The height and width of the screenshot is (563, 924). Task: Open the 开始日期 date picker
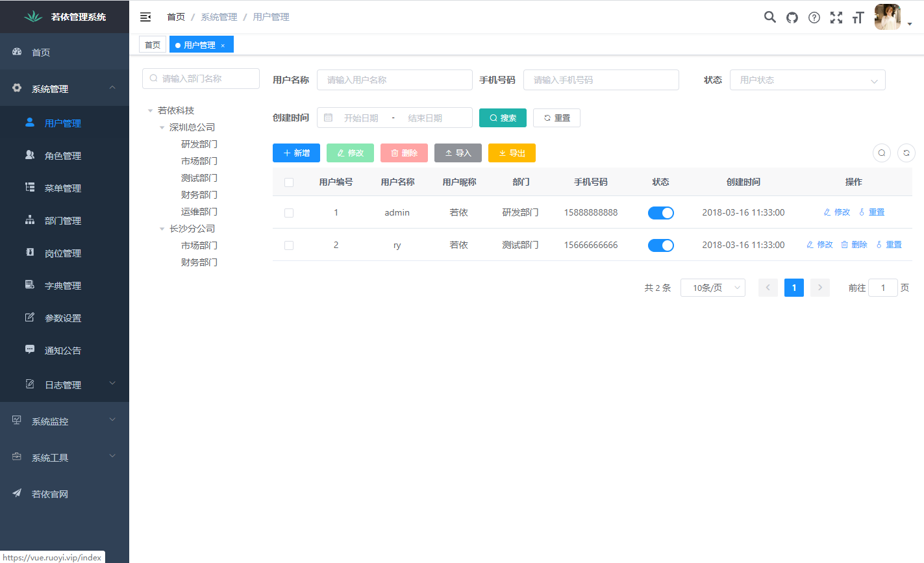[x=361, y=118]
